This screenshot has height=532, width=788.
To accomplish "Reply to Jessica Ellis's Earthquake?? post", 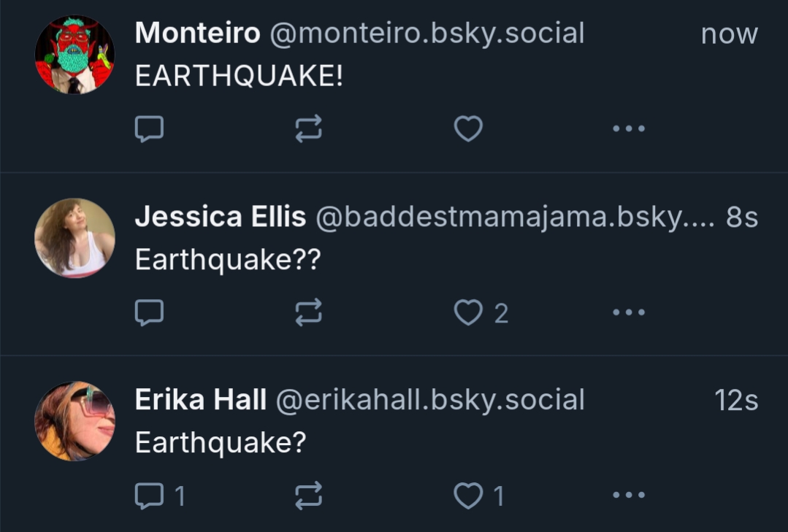I will click(x=150, y=313).
